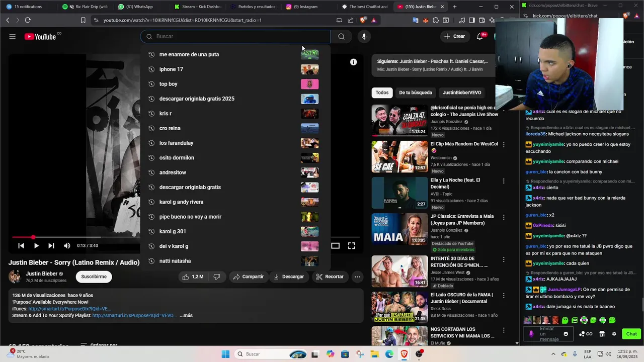
Task: Open more actions three-dot button
Action: click(357, 277)
